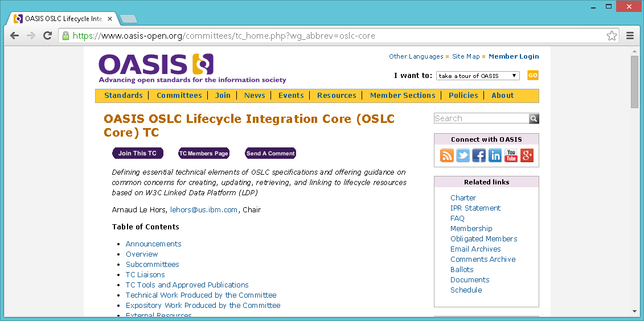Image resolution: width=644 pixels, height=321 pixels.
Task: Open the Member Sections menu item
Action: [x=403, y=95]
